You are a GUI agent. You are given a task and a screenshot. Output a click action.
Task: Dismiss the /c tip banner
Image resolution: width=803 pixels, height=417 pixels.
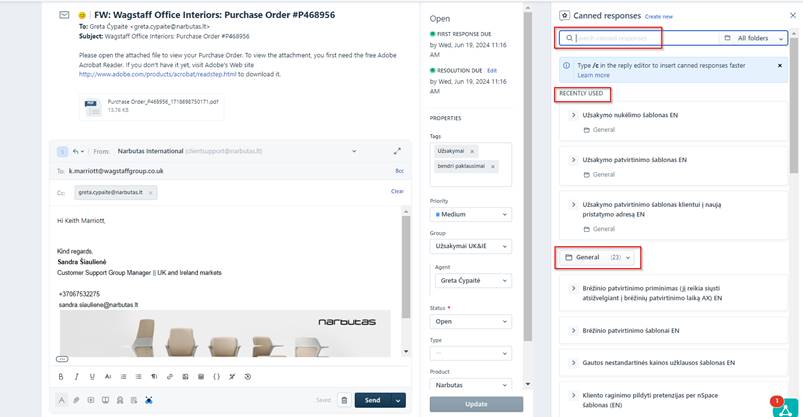[x=780, y=66]
